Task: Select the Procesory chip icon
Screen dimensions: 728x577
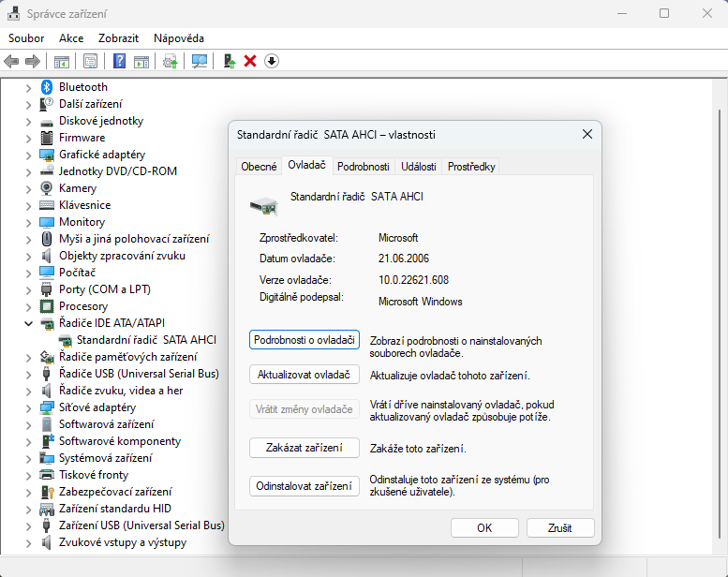Action: 47,306
